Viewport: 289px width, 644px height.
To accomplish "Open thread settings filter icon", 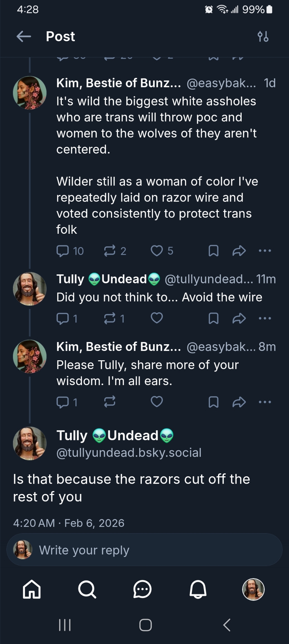I will pos(263,36).
